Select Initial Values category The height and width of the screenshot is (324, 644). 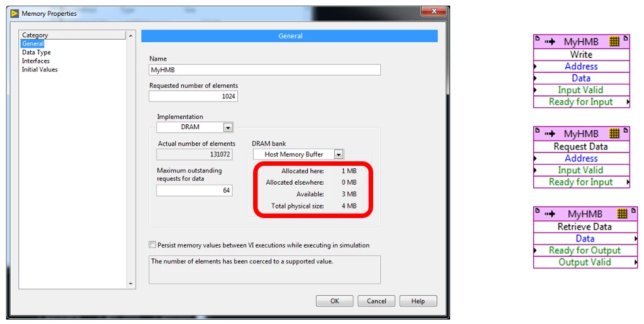tap(40, 69)
